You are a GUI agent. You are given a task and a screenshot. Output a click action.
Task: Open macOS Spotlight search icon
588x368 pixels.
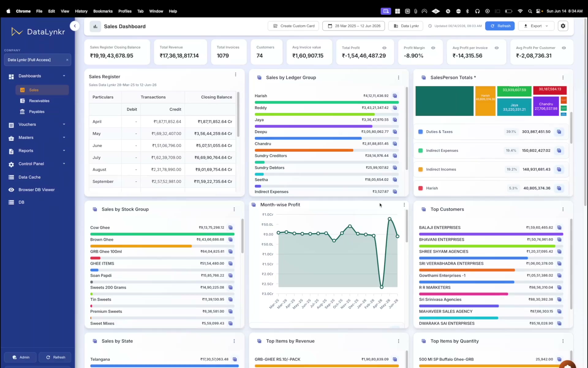pos(530,11)
